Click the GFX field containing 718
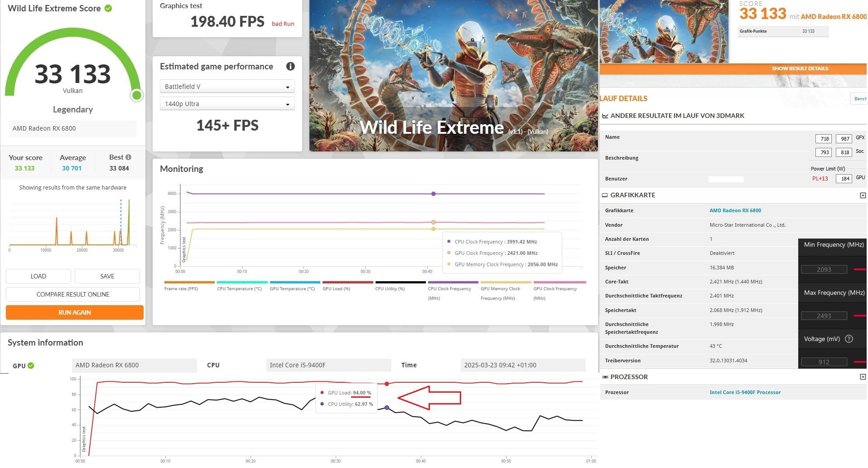 pyautogui.click(x=824, y=139)
